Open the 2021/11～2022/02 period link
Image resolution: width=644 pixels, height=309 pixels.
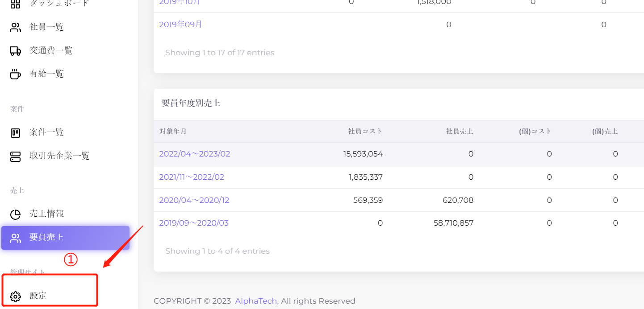click(192, 177)
